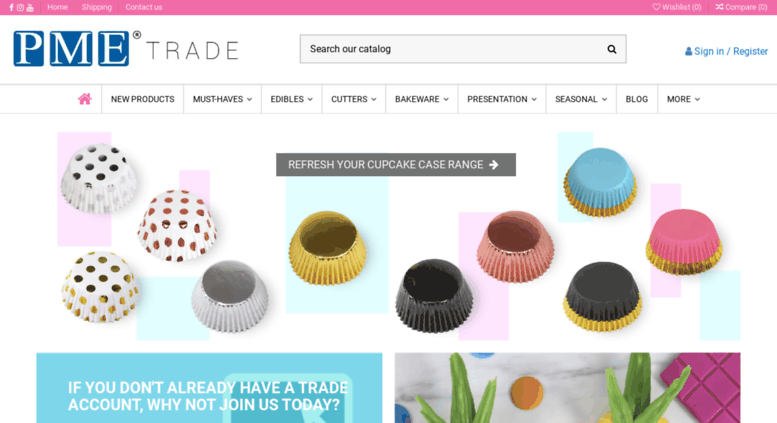Go to the pink home icon
The height and width of the screenshot is (423, 777).
tap(85, 99)
